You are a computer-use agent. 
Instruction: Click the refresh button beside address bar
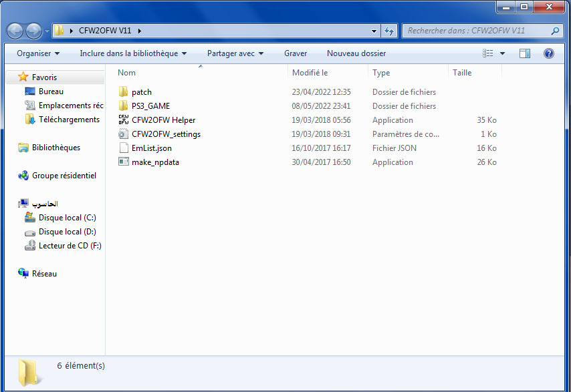[389, 31]
